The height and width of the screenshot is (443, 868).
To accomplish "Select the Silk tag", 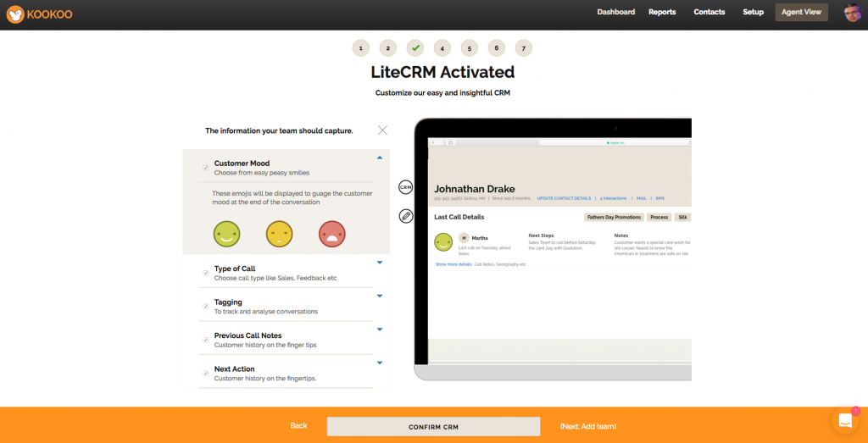I will (682, 218).
